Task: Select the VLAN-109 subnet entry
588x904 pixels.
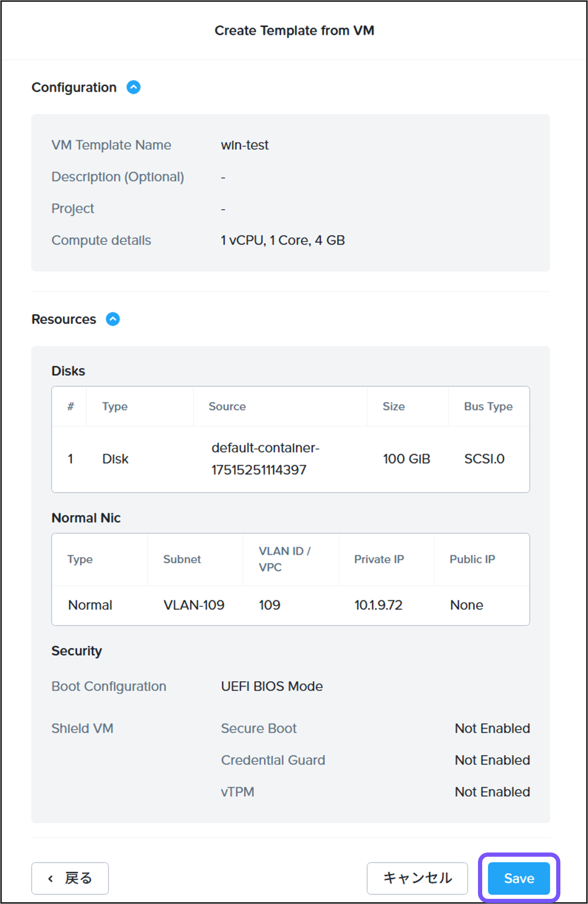Action: 193,605
